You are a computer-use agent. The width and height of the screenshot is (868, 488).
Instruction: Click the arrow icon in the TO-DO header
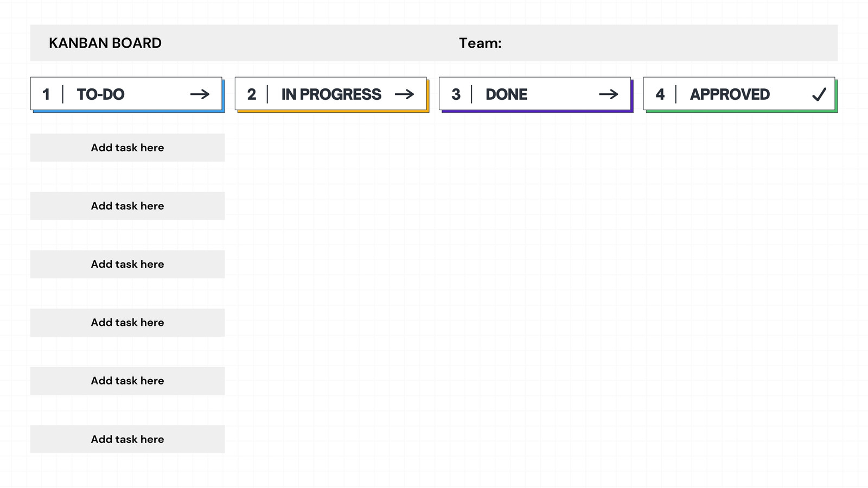pos(200,94)
